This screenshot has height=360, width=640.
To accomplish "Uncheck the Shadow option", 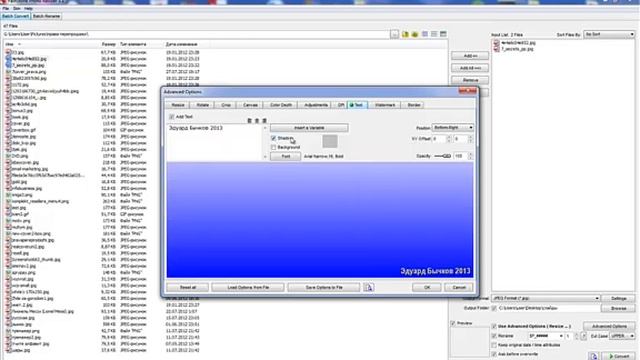I will 273,138.
